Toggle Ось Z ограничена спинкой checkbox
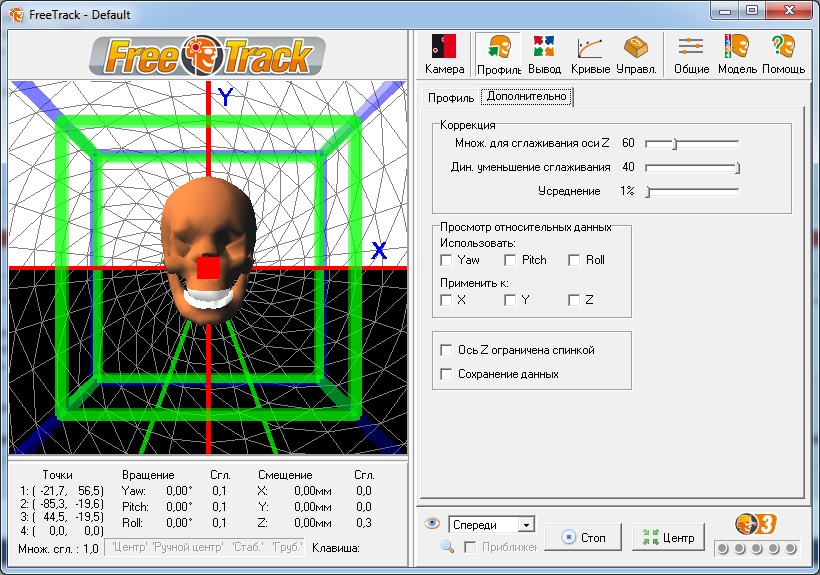The width and height of the screenshot is (820, 575). (446, 350)
